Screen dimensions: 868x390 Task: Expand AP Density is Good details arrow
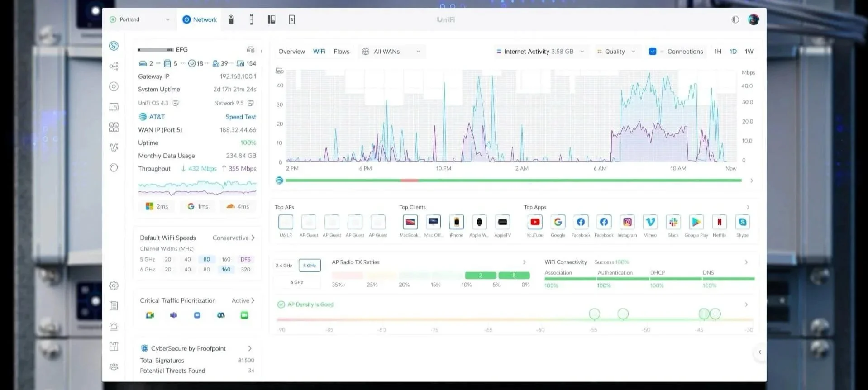[746, 304]
